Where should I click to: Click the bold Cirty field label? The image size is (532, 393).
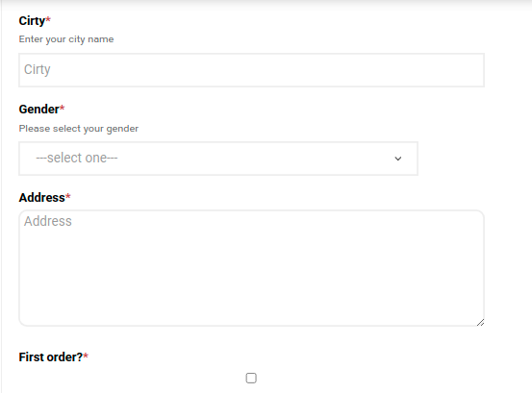pyautogui.click(x=32, y=21)
